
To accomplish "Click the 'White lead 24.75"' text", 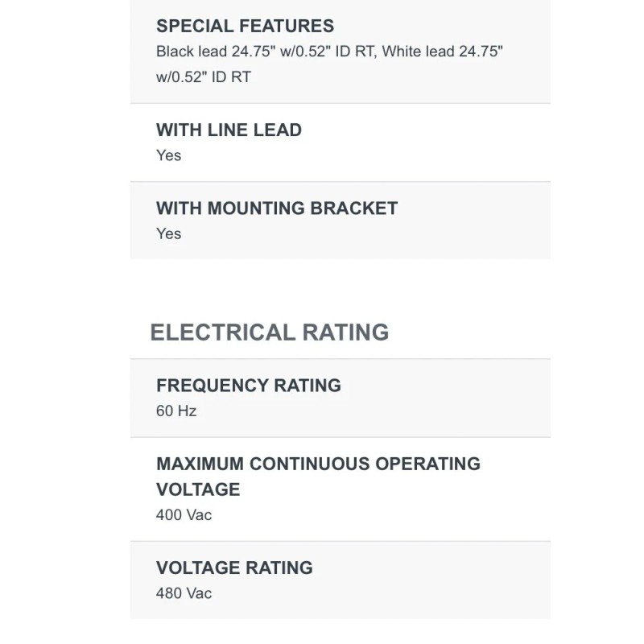I will pos(443,52).
